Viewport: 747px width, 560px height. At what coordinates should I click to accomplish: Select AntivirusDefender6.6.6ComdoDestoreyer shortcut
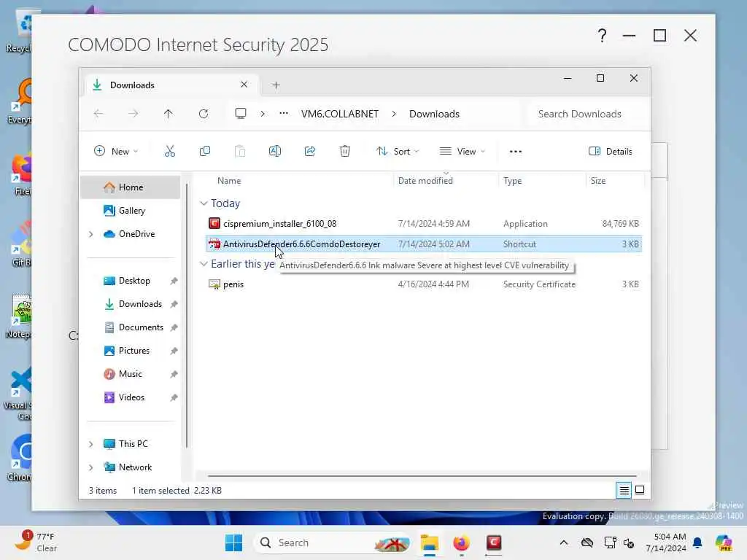(424, 244)
